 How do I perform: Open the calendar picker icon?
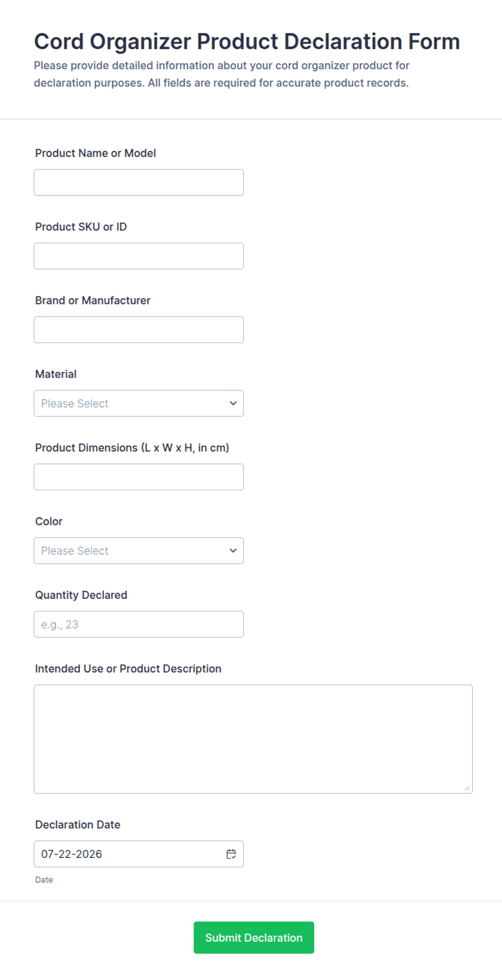coord(231,854)
